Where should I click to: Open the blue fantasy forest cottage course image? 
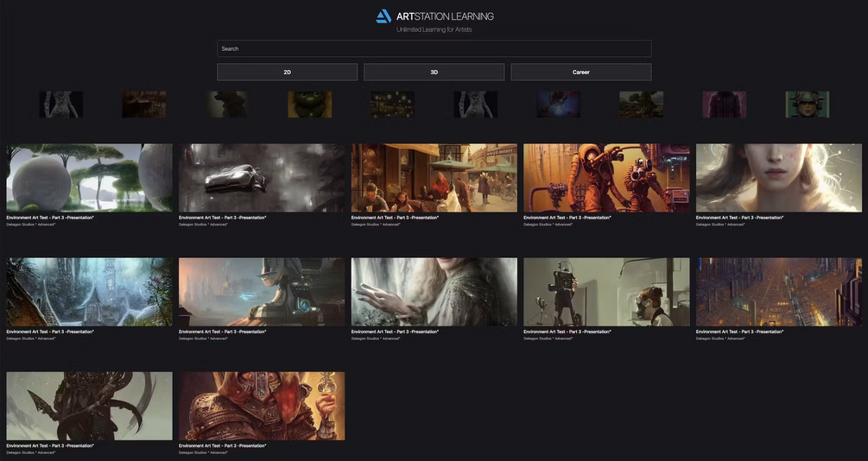pos(89,292)
